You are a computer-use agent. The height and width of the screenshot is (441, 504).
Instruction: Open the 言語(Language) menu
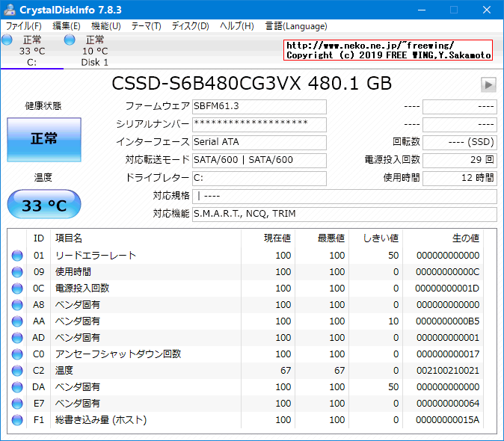point(296,26)
